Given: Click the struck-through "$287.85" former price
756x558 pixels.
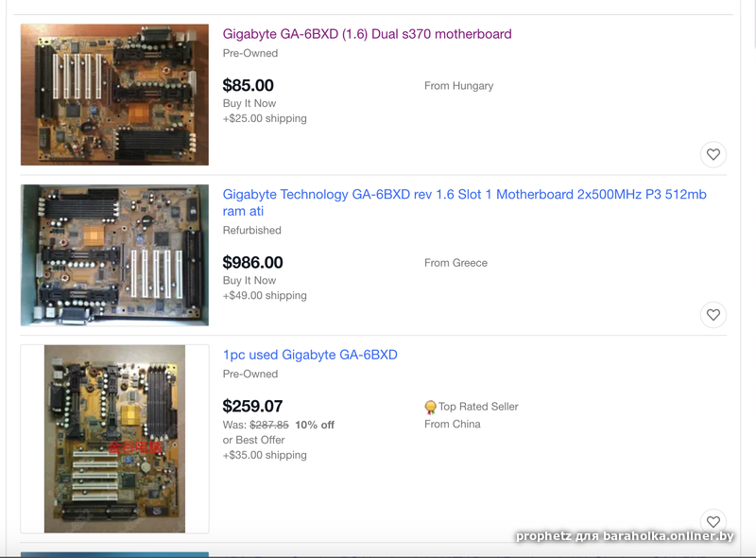Looking at the screenshot, I should [269, 426].
